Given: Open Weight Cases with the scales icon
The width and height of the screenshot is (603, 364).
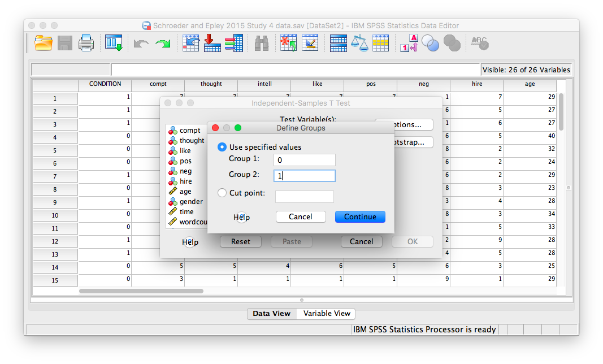Looking at the screenshot, I should (359, 43).
